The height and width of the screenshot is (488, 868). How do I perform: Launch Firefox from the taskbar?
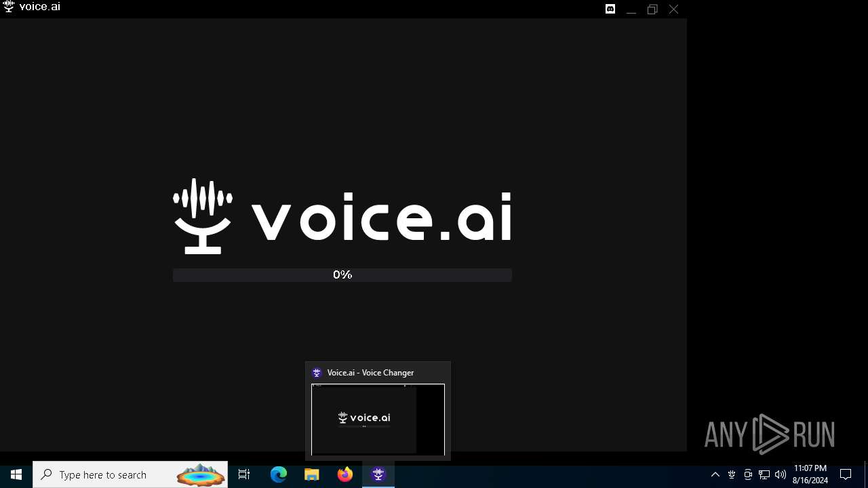pos(345,474)
